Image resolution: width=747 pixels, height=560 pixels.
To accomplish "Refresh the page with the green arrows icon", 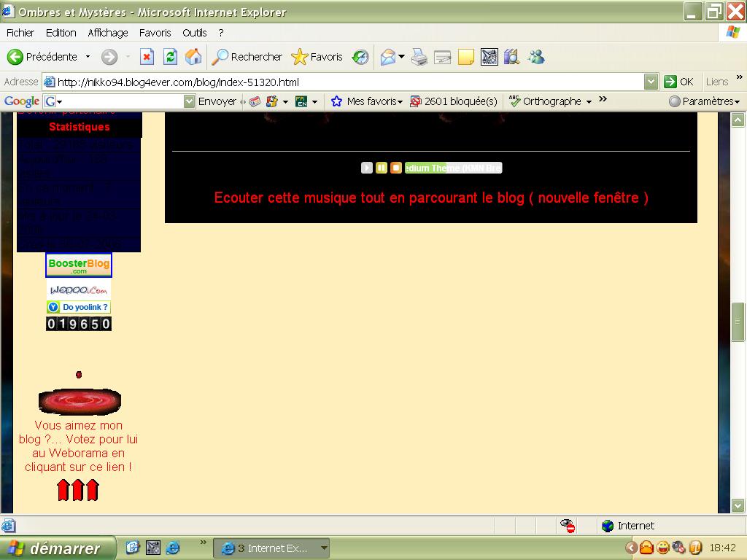I will pyautogui.click(x=170, y=57).
